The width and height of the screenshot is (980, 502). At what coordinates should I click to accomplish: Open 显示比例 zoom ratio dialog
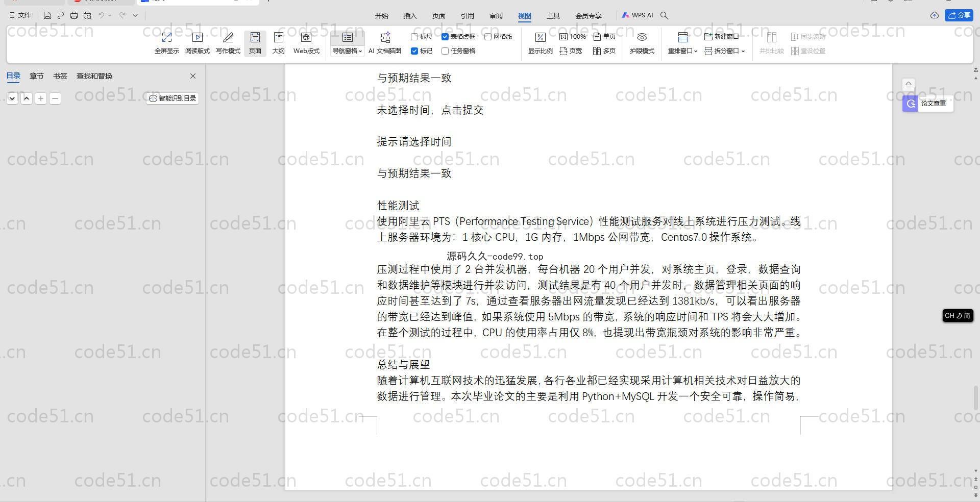tap(540, 43)
